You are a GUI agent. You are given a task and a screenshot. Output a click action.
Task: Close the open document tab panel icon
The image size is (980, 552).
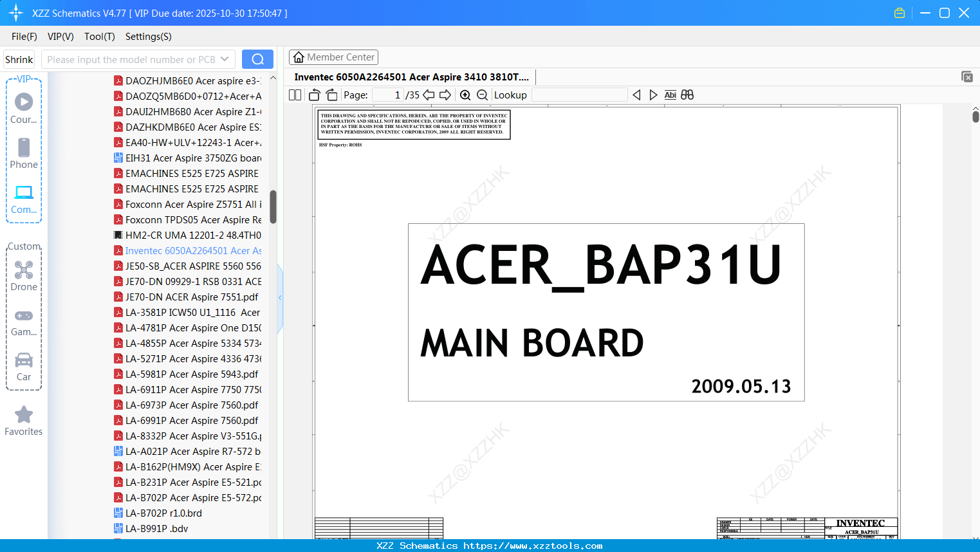tap(967, 77)
